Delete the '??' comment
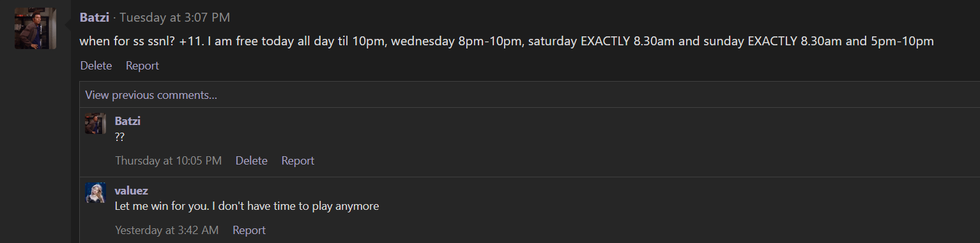 (252, 161)
